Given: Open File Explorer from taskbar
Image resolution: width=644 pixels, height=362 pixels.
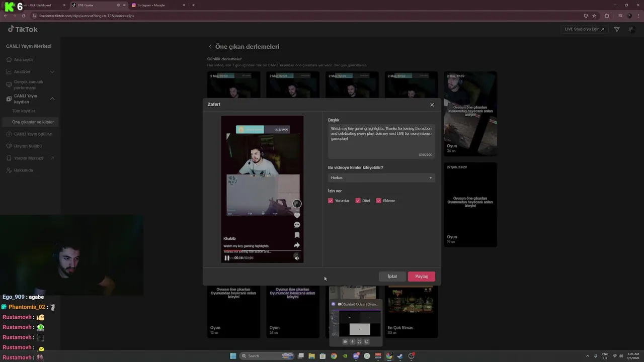Looking at the screenshot, I should (x=311, y=356).
